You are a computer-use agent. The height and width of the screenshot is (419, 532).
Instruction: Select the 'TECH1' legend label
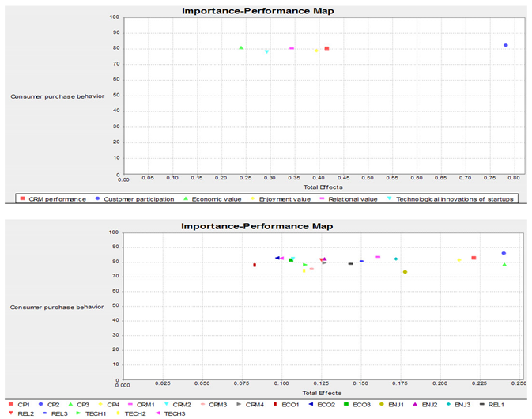(x=96, y=413)
